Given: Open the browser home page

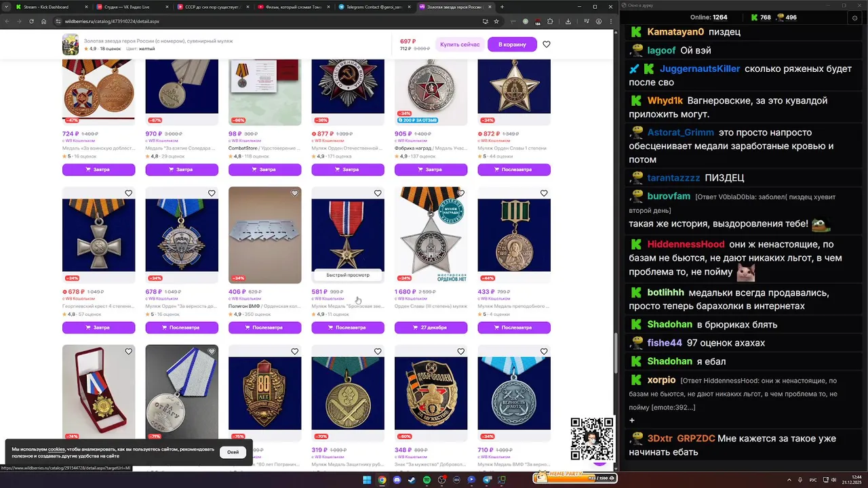Looking at the screenshot, I should [43, 21].
